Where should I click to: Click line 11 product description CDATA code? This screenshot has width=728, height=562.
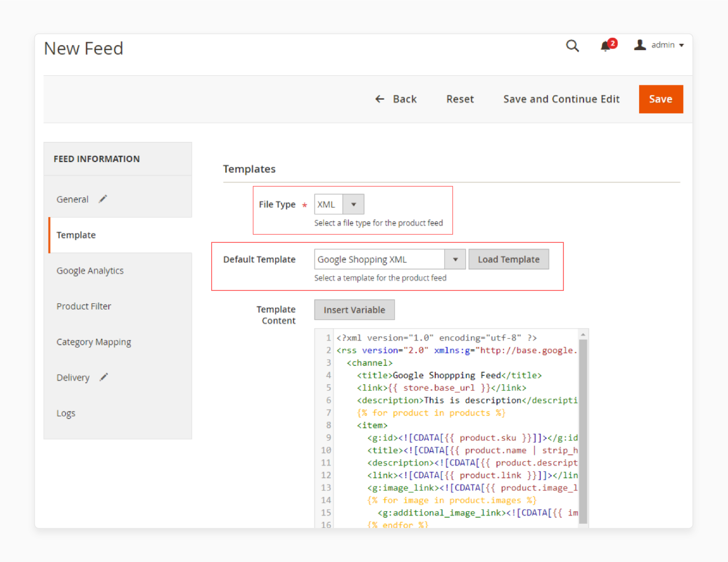472,463
